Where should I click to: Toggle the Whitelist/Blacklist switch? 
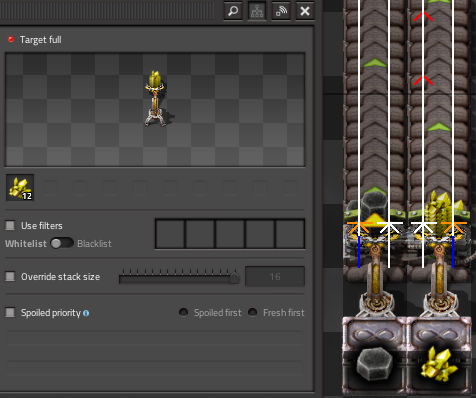tap(62, 243)
